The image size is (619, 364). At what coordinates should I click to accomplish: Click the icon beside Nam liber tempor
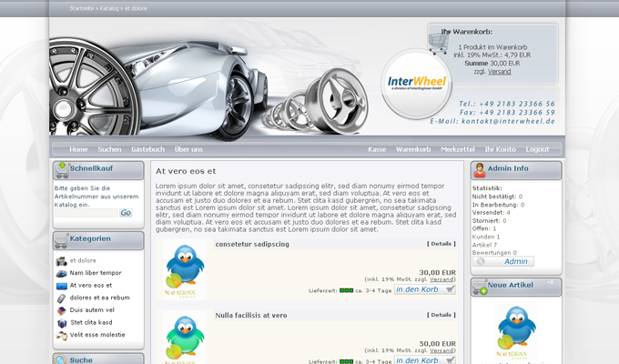coord(62,273)
